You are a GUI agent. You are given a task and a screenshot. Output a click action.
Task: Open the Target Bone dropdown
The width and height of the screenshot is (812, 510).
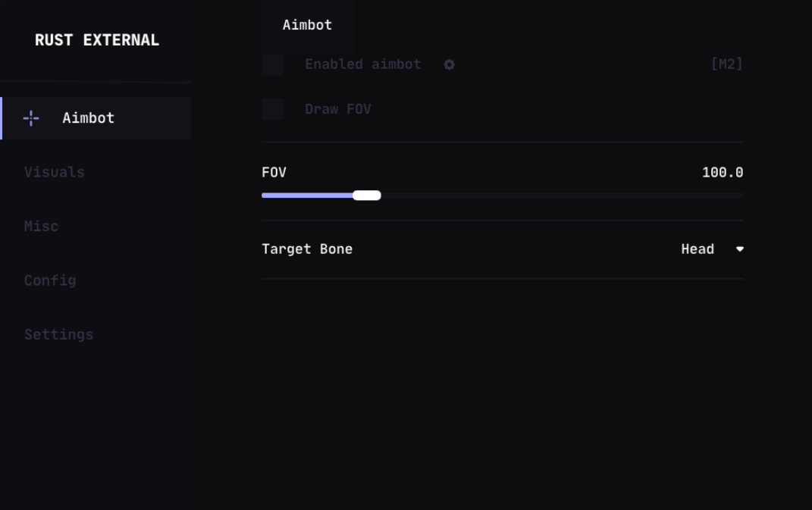coord(713,249)
